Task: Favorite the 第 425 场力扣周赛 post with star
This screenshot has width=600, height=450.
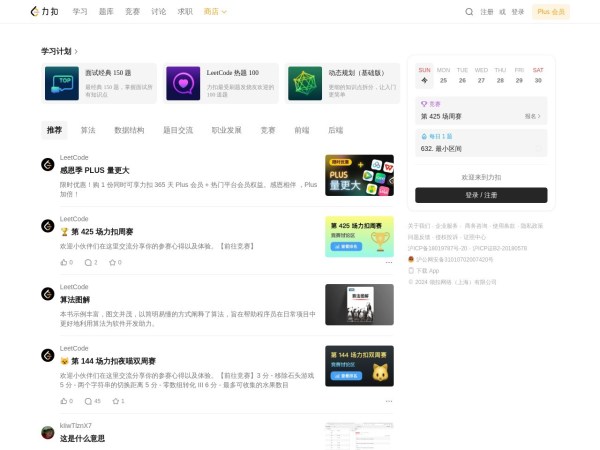Action: click(x=115, y=262)
